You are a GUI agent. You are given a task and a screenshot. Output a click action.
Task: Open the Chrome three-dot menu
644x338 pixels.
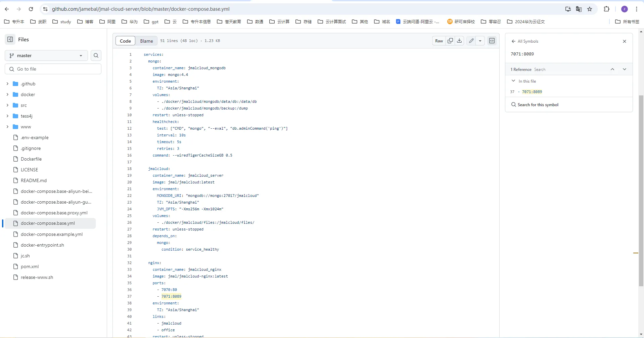(x=637, y=9)
